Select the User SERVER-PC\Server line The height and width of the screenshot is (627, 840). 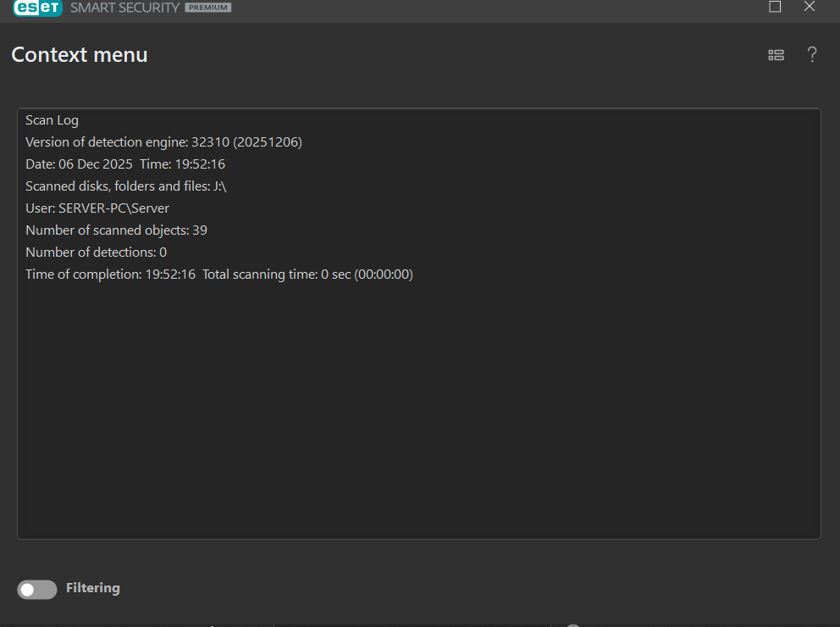point(97,208)
